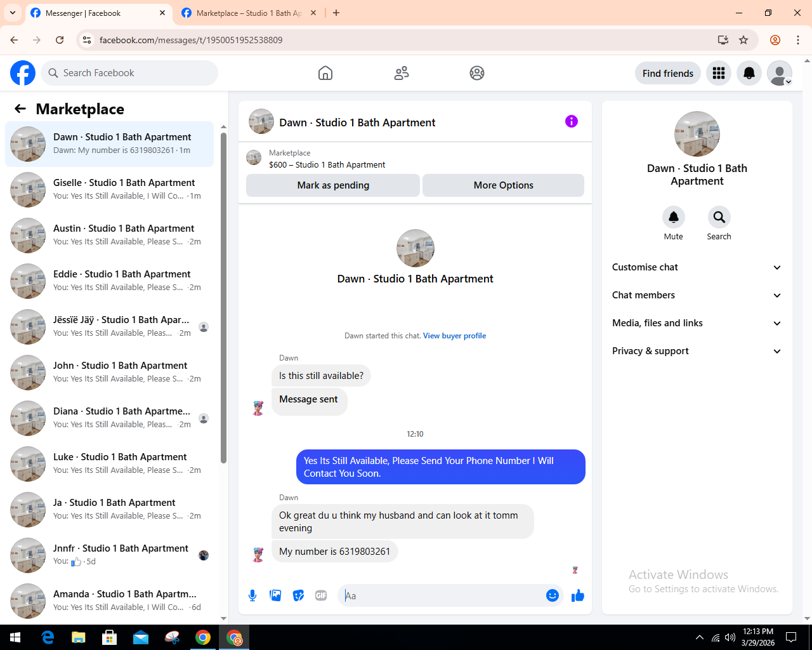Click the conversation list scrollbar
This screenshot has width=812, height=650.
coord(223,298)
